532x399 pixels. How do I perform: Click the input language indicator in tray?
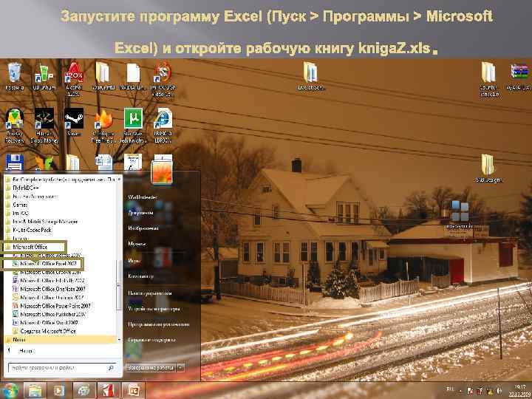pyautogui.click(x=450, y=389)
